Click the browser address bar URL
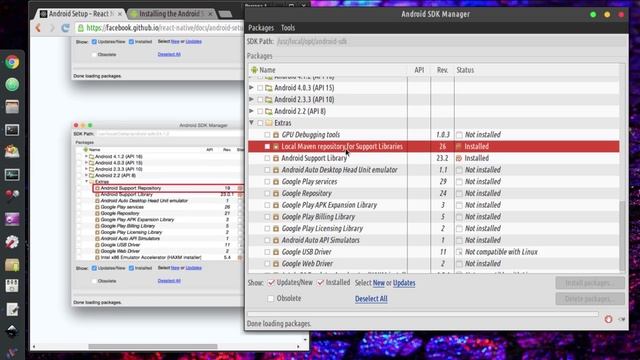 coord(164,28)
